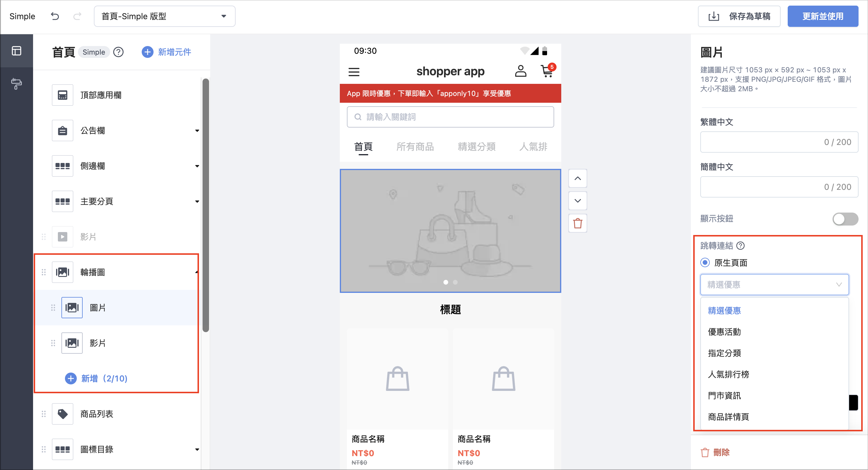The image size is (868, 470).
Task: Move carousel component up with arrow
Action: 577,178
